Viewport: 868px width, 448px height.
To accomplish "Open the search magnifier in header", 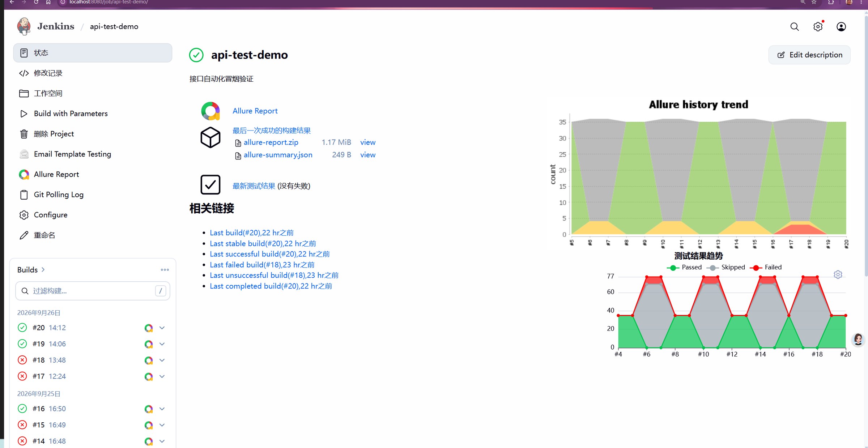I will pyautogui.click(x=794, y=27).
